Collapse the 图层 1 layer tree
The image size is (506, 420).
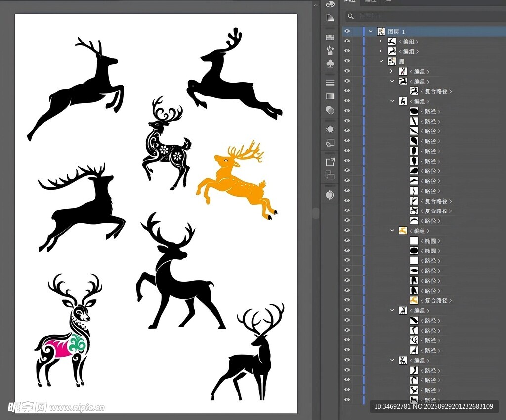pos(371,31)
